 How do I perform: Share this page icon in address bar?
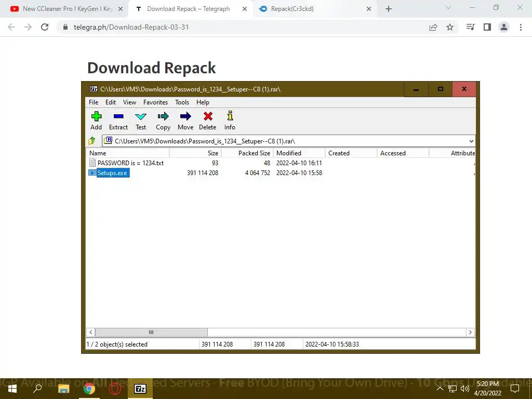pyautogui.click(x=433, y=27)
